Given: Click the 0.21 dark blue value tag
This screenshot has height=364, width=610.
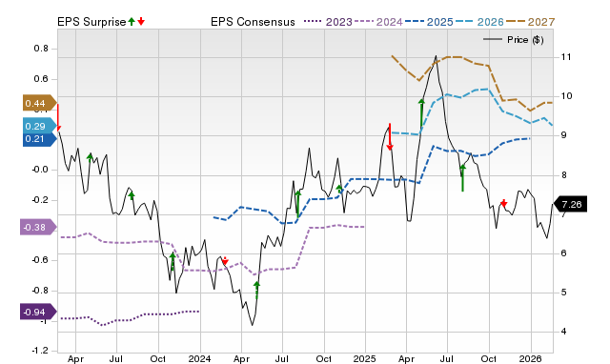Looking at the screenshot, I should 40,139.
